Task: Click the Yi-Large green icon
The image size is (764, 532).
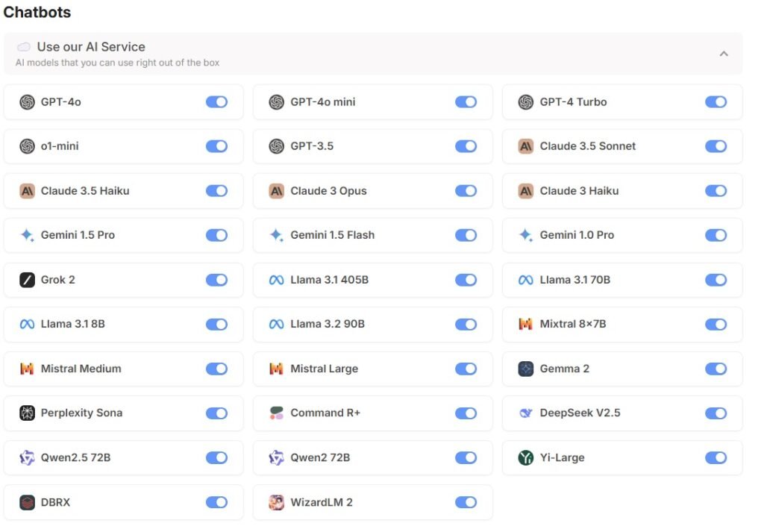Action: point(526,458)
